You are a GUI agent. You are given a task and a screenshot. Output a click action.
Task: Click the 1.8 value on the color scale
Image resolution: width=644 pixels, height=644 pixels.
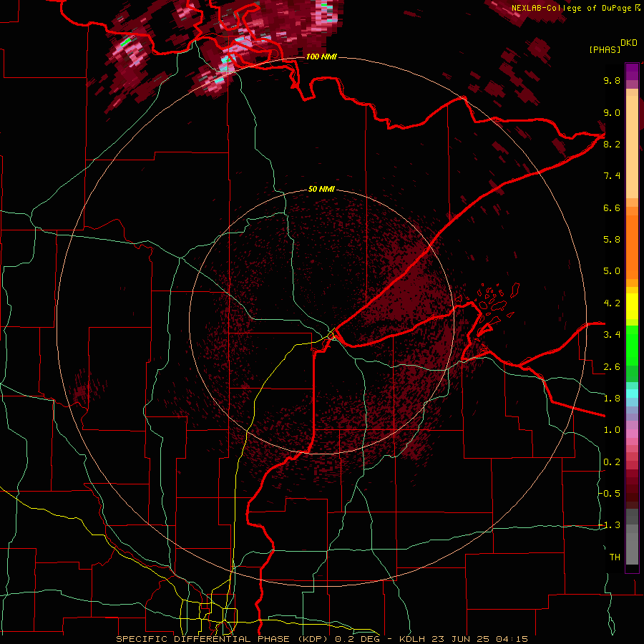click(x=612, y=399)
